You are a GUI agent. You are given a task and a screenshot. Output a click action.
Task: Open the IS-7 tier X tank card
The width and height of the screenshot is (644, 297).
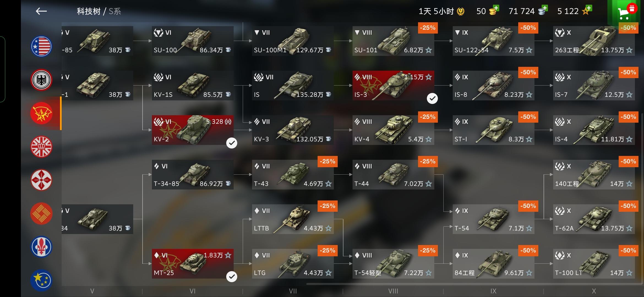point(594,86)
